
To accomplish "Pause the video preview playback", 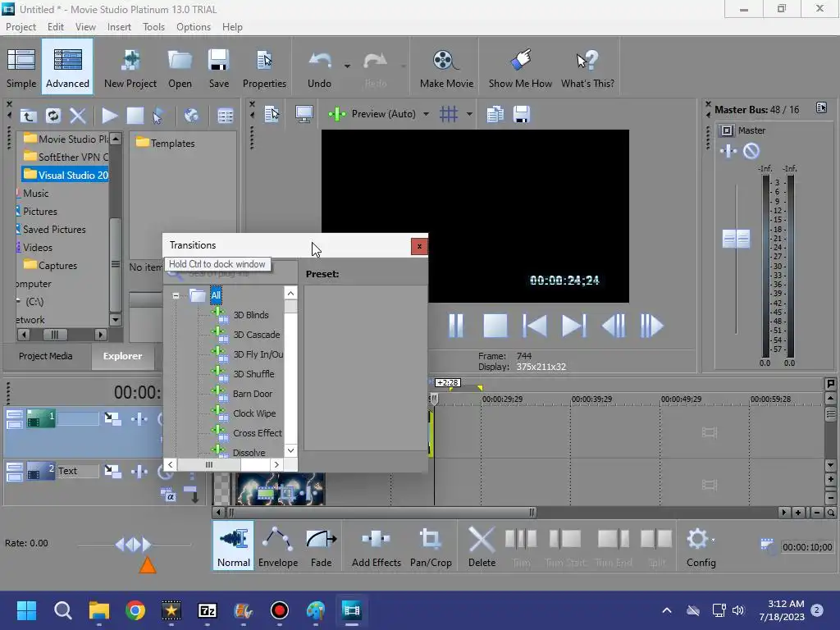I will 456,325.
